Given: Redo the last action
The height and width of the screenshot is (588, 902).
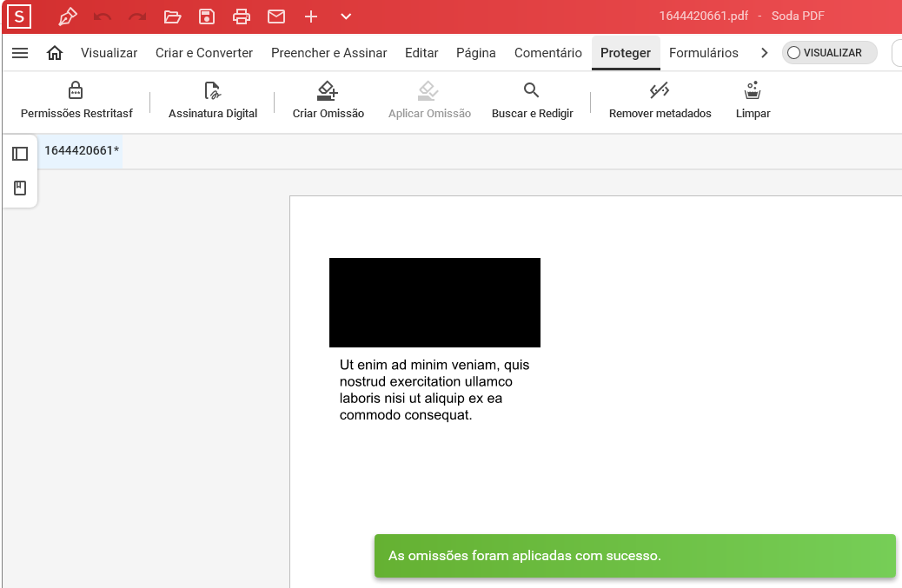Looking at the screenshot, I should [x=137, y=17].
